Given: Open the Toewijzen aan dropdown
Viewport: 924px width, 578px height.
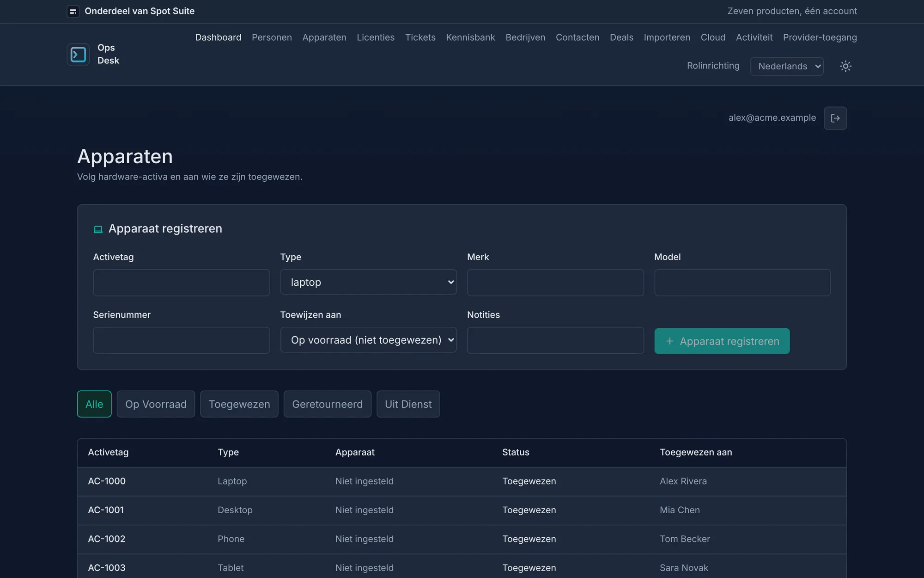Looking at the screenshot, I should click(368, 340).
